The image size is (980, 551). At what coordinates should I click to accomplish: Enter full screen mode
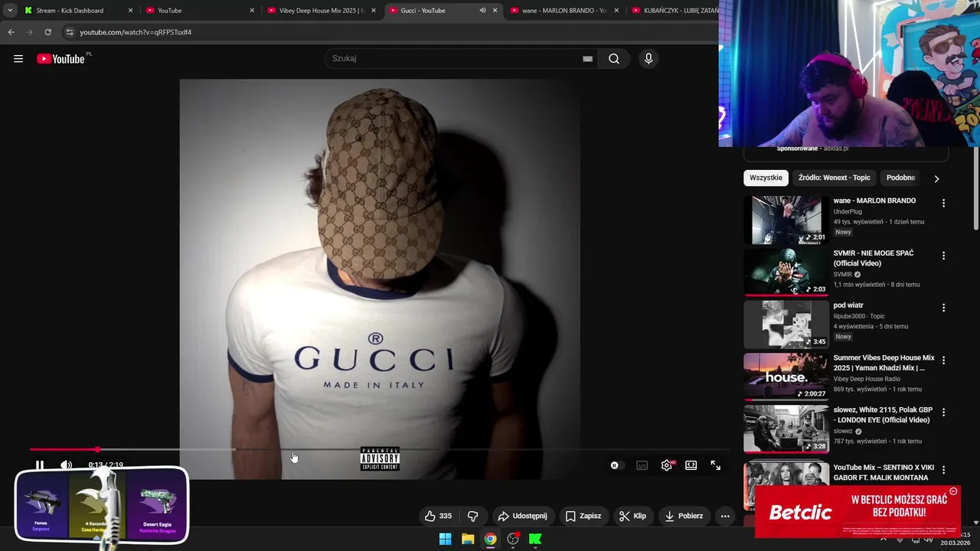pyautogui.click(x=716, y=465)
